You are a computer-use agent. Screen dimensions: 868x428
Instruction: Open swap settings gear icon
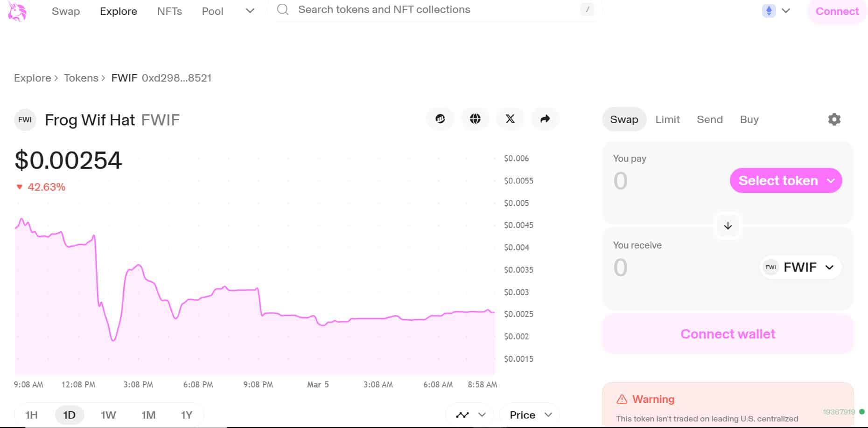click(x=834, y=119)
